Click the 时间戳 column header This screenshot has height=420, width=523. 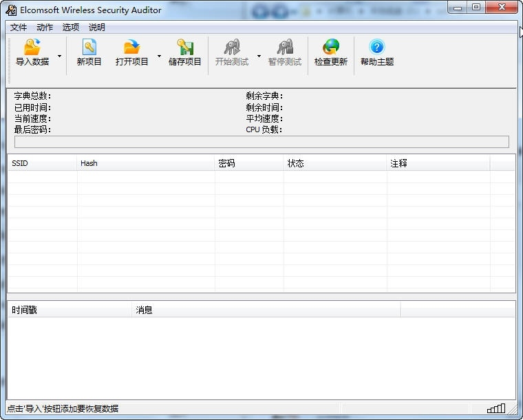70,310
